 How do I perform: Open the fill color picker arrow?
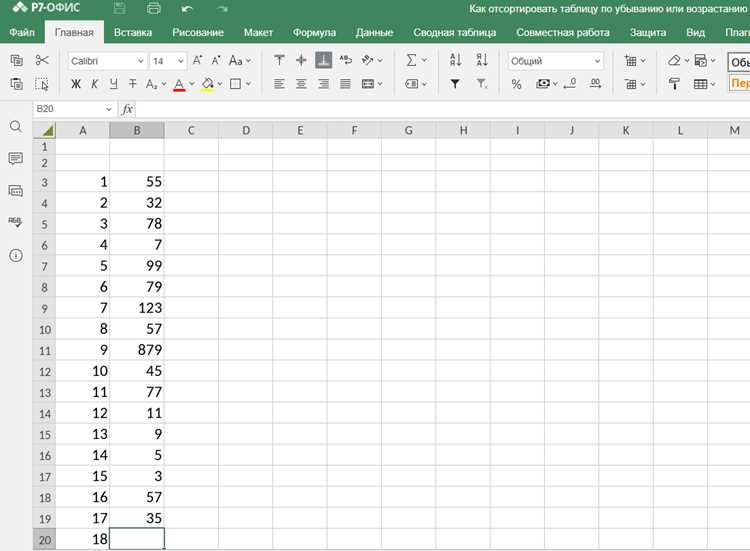tap(220, 84)
